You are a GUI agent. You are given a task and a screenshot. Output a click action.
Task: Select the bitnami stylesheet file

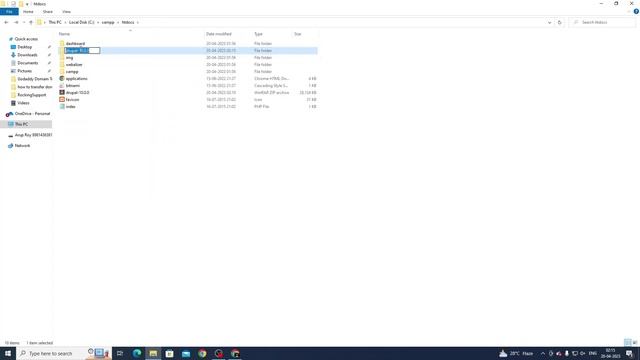pyautogui.click(x=73, y=86)
